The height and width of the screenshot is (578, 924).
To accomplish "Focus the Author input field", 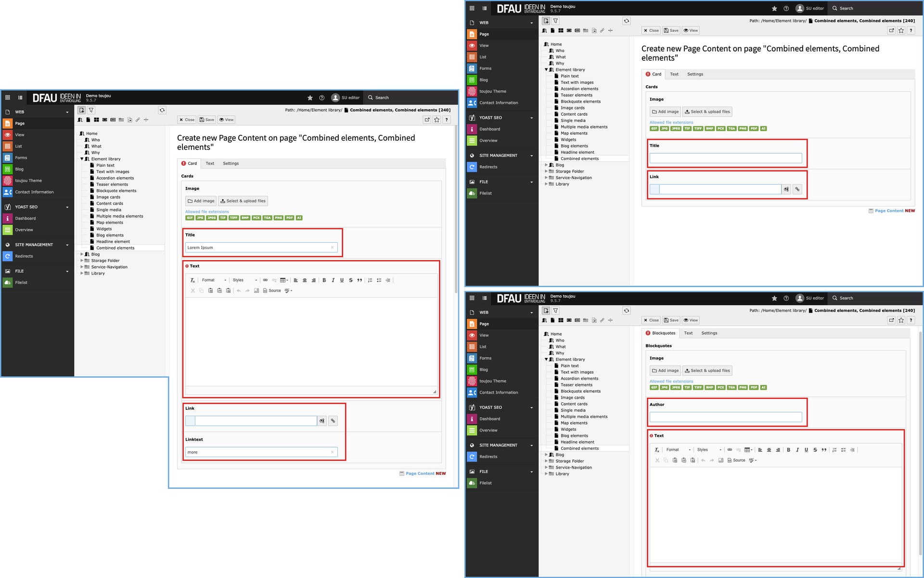I will [725, 417].
